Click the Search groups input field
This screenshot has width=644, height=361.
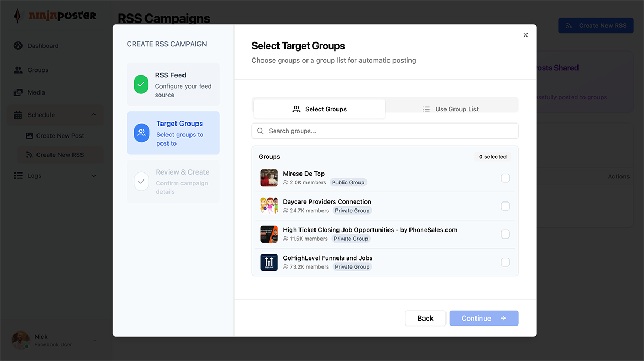385,131
